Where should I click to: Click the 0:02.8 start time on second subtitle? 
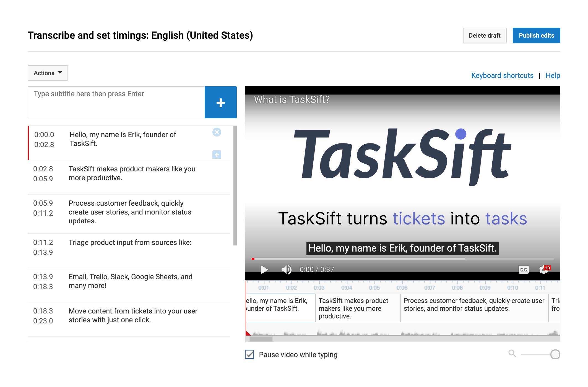43,168
